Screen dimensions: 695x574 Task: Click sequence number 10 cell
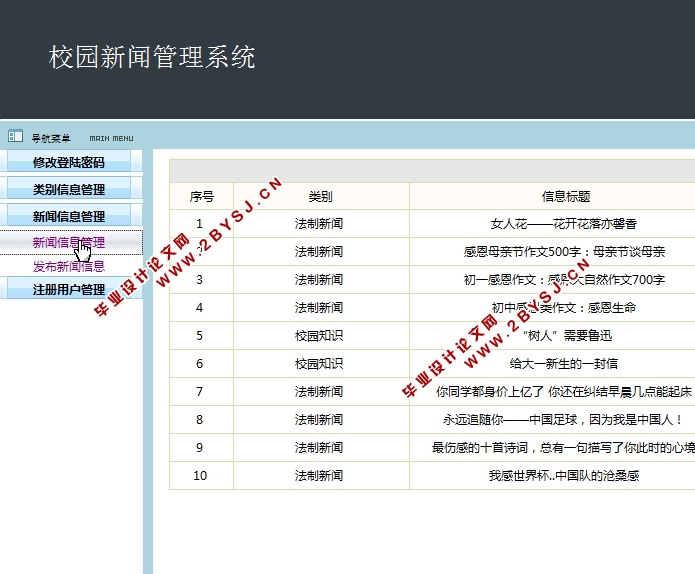[200, 475]
